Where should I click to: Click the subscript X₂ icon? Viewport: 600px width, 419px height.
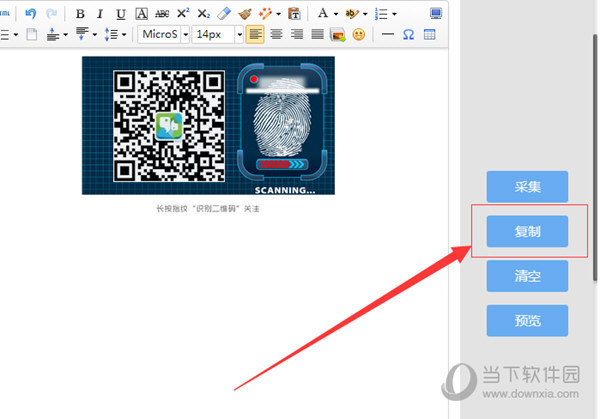[x=204, y=14]
